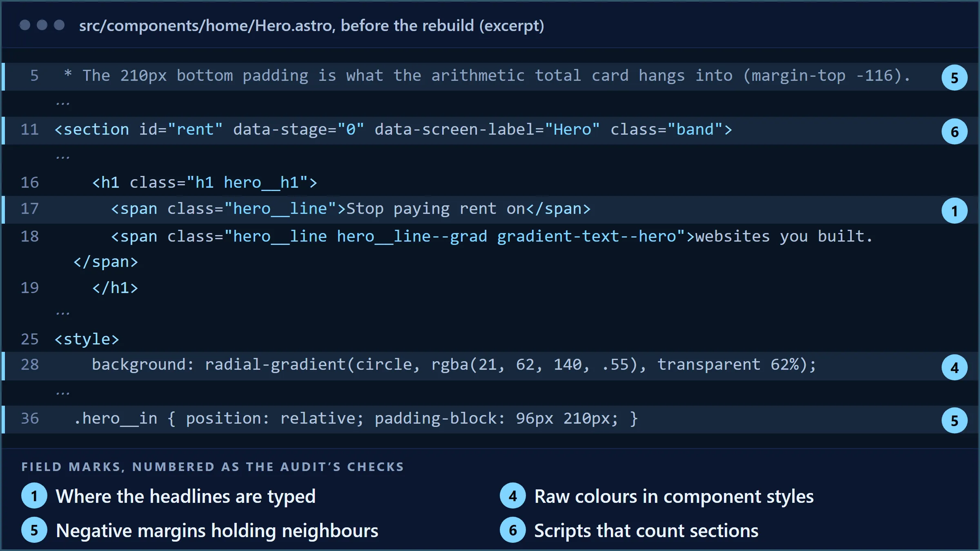Click the data-screen-label="Hero" attribute
The width and height of the screenshot is (980, 551).
click(488, 130)
